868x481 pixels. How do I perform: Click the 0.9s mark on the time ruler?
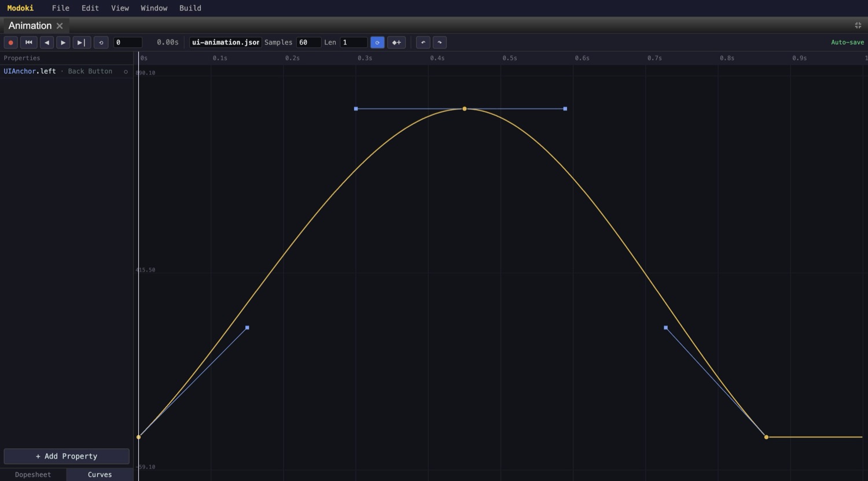[x=800, y=58]
